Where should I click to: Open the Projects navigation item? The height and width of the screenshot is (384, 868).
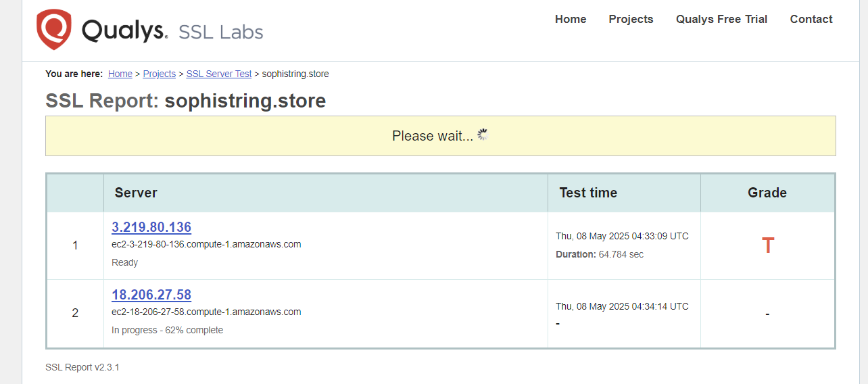631,19
